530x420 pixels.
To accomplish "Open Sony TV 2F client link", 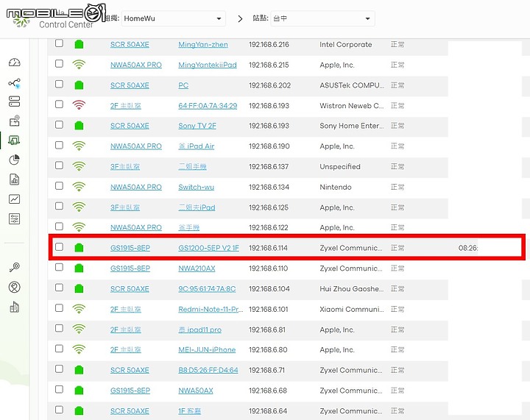I will coord(197,126).
